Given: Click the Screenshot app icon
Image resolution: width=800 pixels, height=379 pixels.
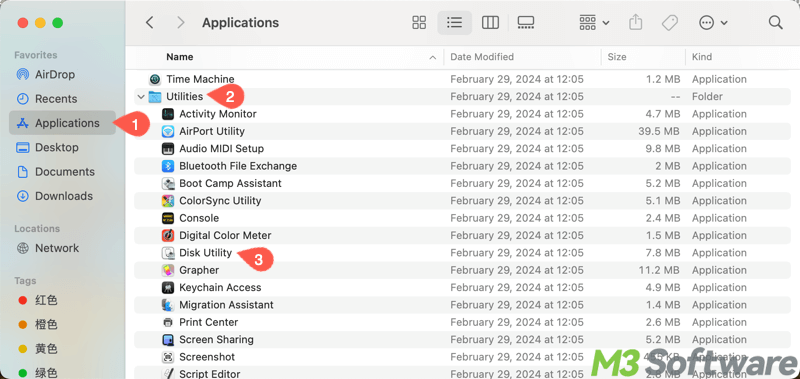Looking at the screenshot, I should point(168,357).
